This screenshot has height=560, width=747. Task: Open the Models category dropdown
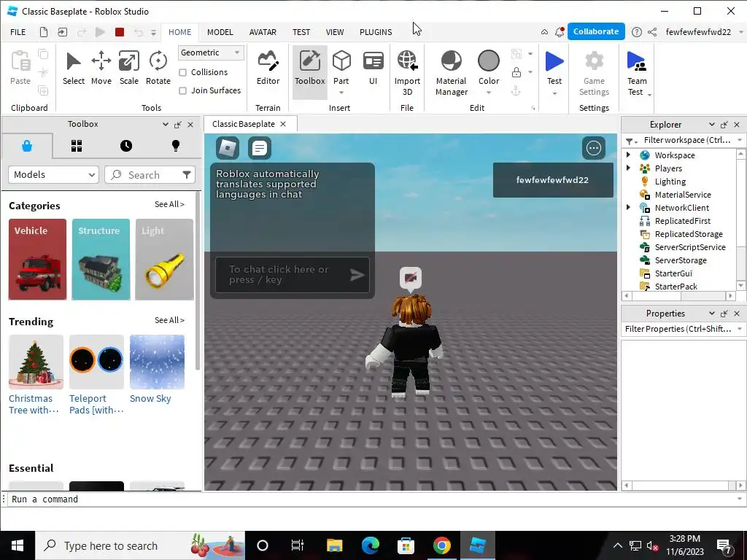53,175
